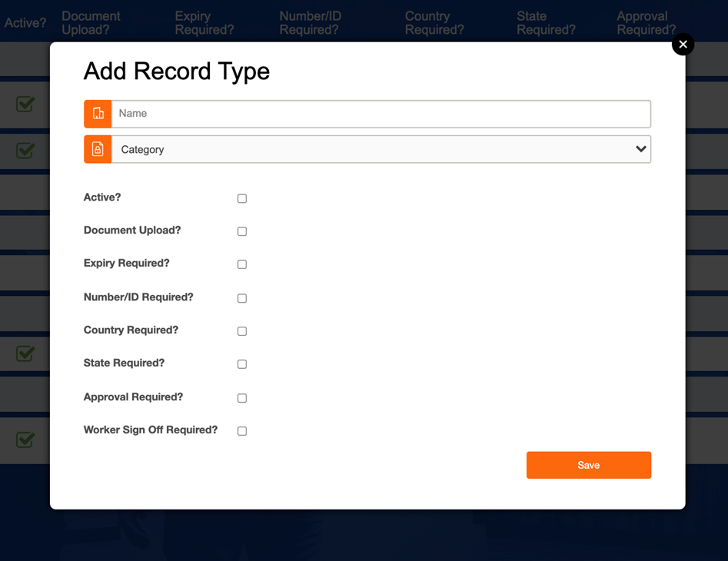Click the third green checkmark icon on left
Image resolution: width=728 pixels, height=561 pixels.
[25, 354]
